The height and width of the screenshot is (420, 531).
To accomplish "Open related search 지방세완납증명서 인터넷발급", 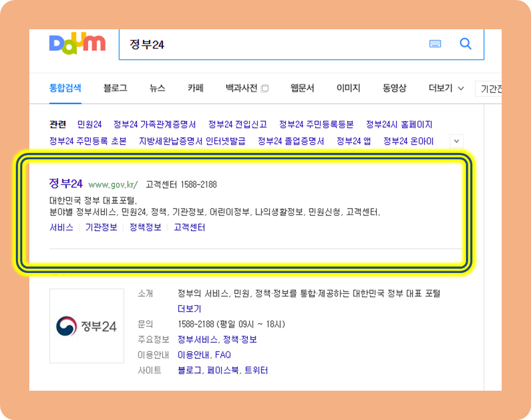I will tap(192, 141).
